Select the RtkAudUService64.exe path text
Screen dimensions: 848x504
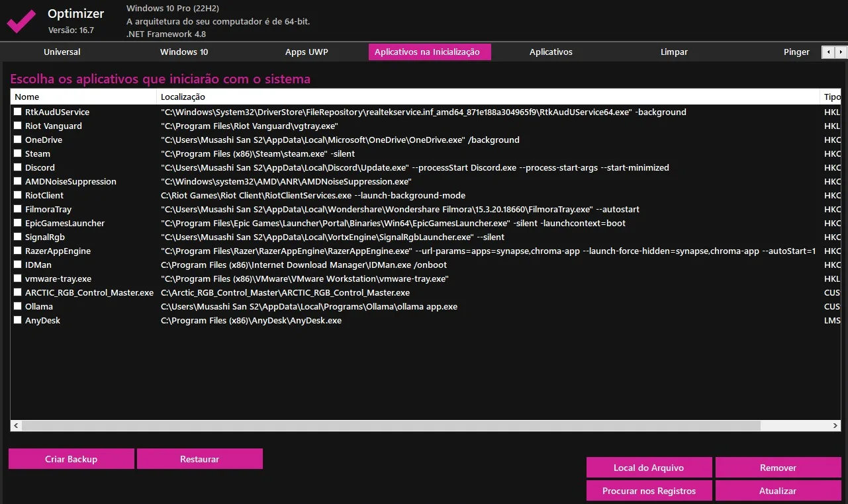(x=424, y=112)
